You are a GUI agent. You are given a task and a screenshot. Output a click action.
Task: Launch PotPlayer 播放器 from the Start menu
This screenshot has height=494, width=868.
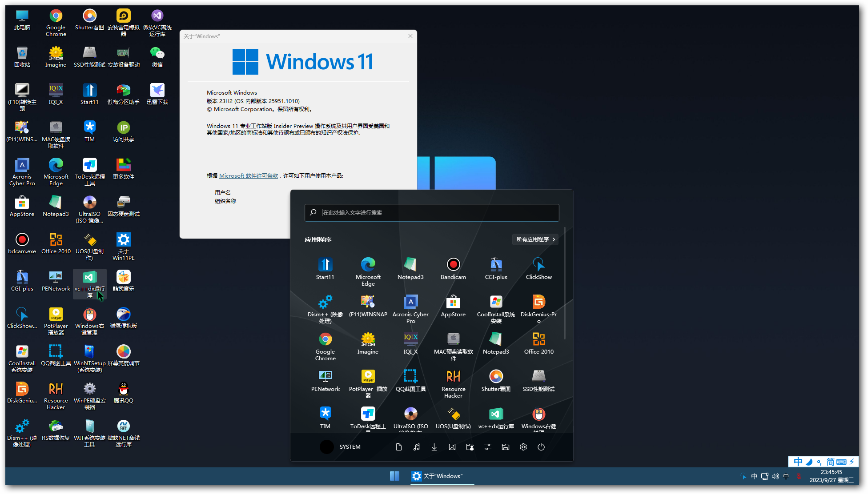[368, 383]
